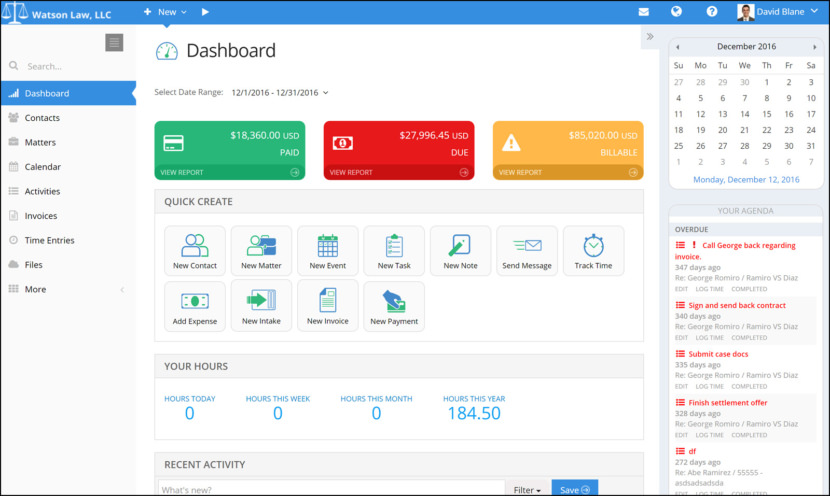Screen dimensions: 830x496
Task: Click the Save button in Recent Activity
Action: 575,489
